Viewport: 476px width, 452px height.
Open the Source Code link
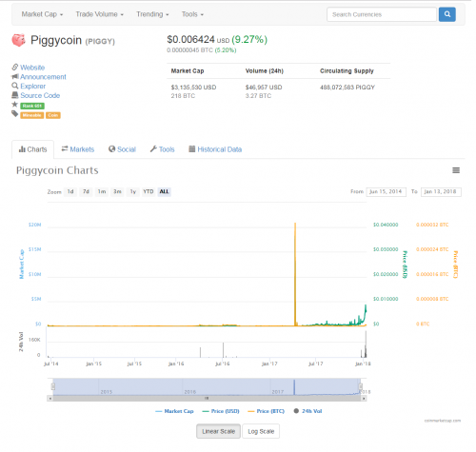40,95
